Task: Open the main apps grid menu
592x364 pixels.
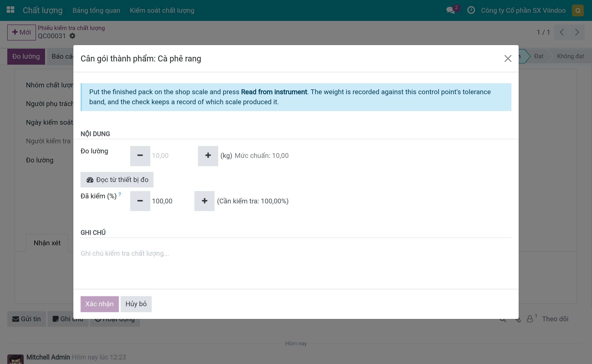Action: (x=10, y=10)
